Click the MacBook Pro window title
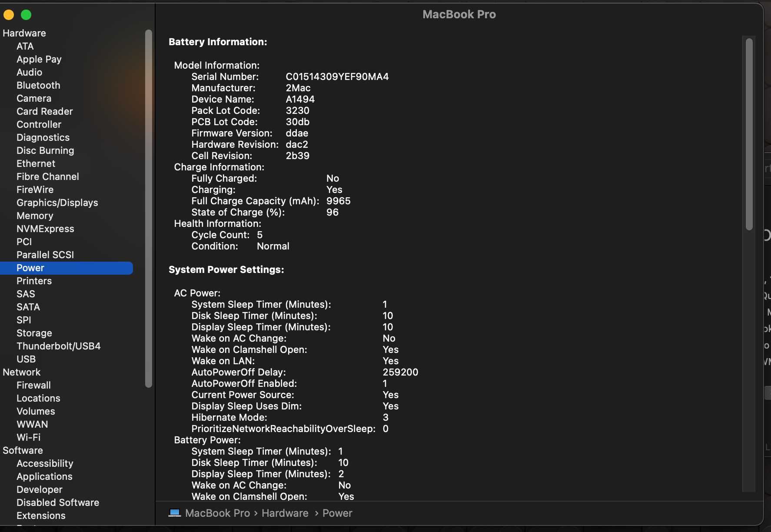 459,14
